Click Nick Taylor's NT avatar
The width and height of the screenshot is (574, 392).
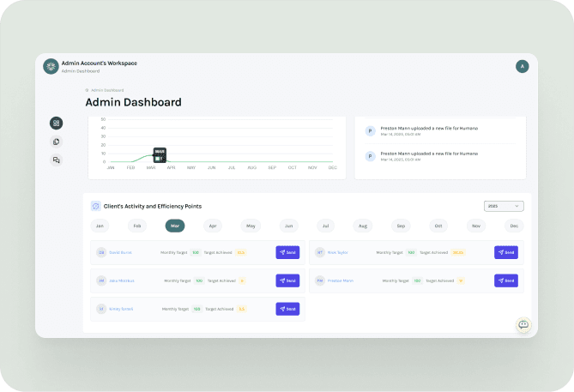click(320, 252)
